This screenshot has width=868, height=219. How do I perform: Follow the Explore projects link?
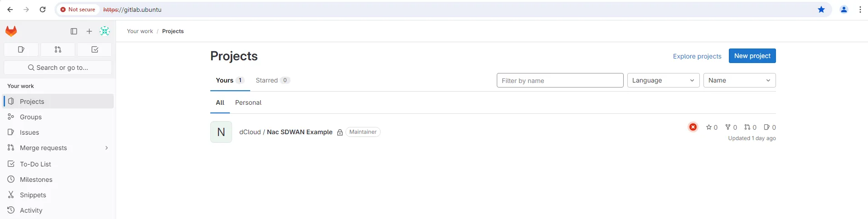tap(697, 56)
